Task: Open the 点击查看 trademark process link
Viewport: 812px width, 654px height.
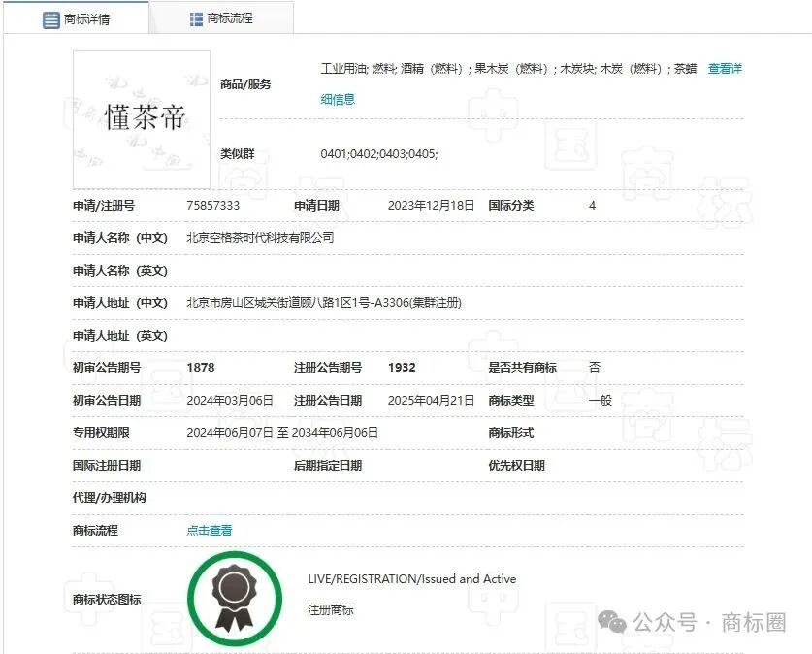Action: (209, 530)
